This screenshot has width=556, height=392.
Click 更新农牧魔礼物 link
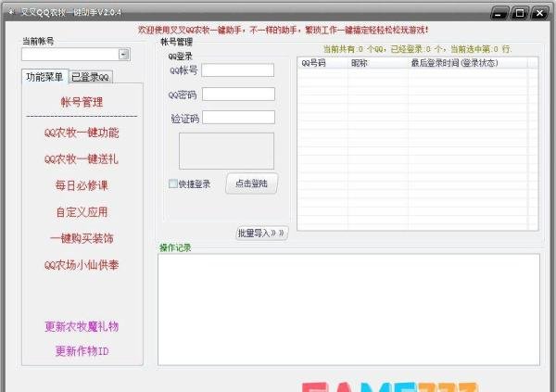[82, 326]
